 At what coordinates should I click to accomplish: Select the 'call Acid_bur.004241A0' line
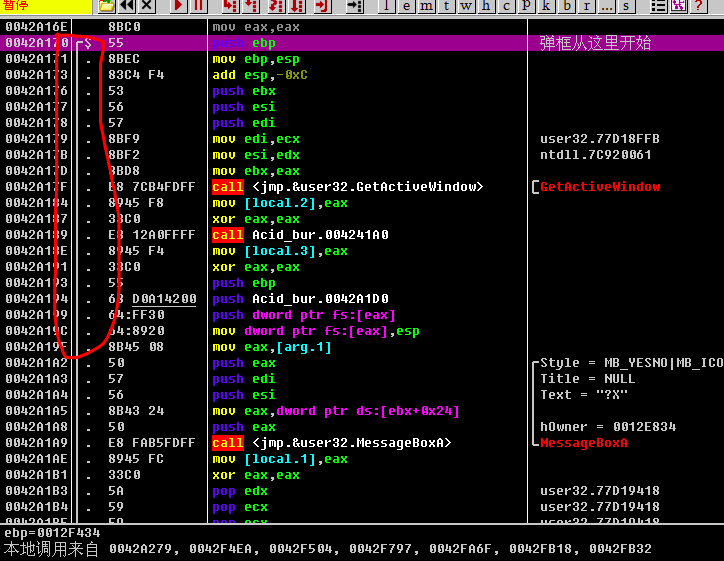coord(301,235)
